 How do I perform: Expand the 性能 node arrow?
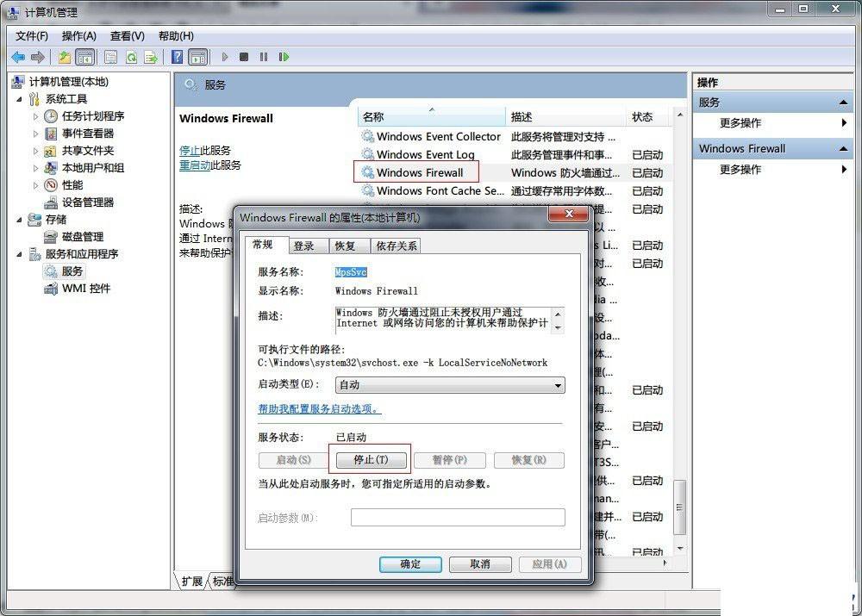[35, 185]
